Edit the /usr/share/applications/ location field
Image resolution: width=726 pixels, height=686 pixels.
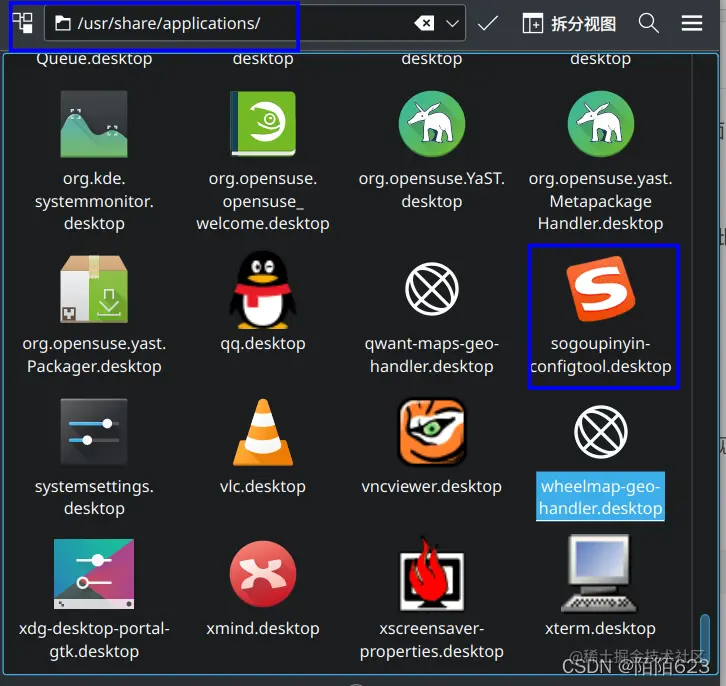(x=255, y=23)
